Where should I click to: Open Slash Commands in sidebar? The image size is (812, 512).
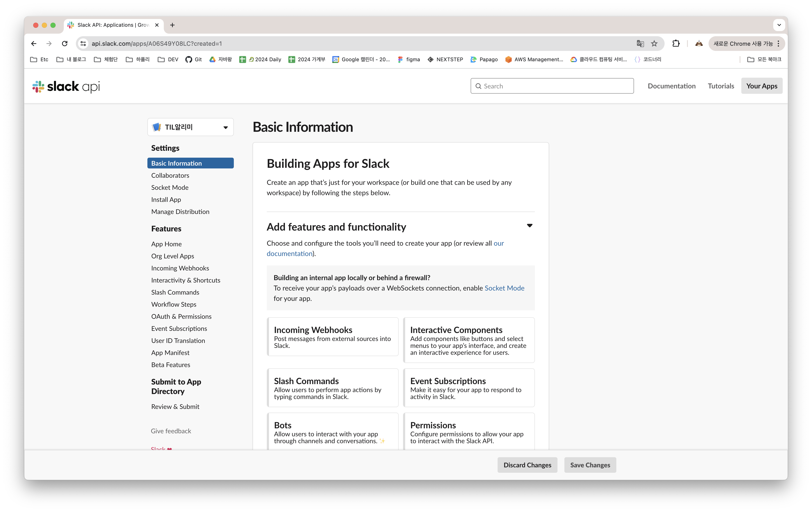(x=175, y=293)
